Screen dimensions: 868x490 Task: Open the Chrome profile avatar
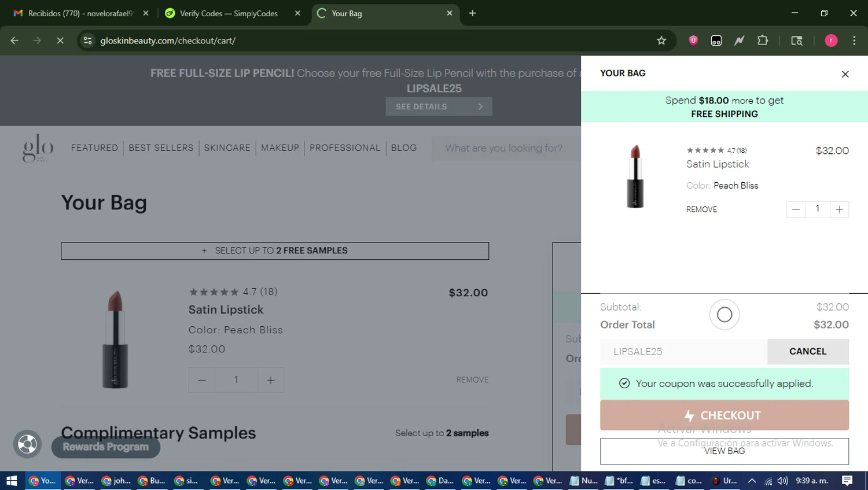point(831,40)
